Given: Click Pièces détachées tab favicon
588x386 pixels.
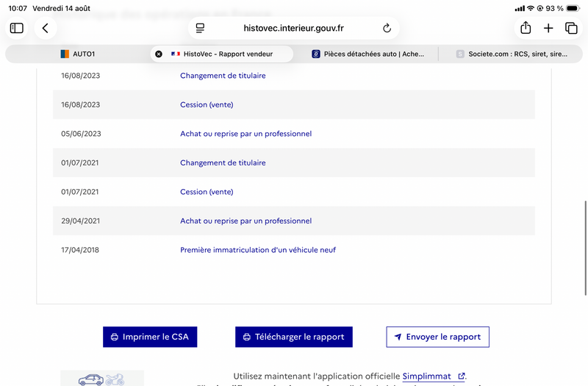Looking at the screenshot, I should (316, 54).
